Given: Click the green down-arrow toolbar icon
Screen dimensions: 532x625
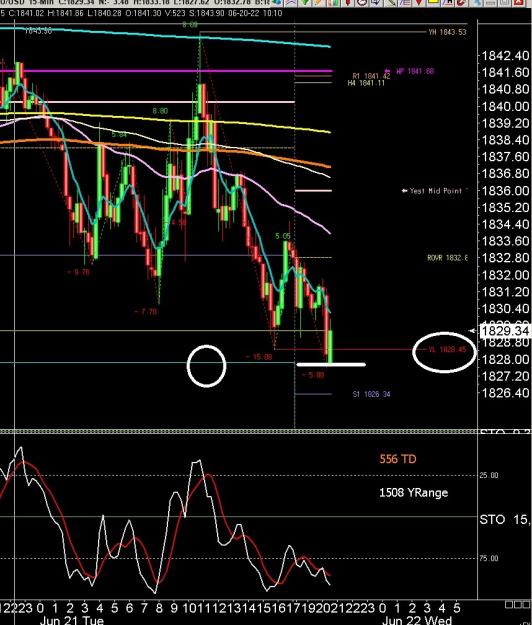Looking at the screenshot, I should point(306,2).
